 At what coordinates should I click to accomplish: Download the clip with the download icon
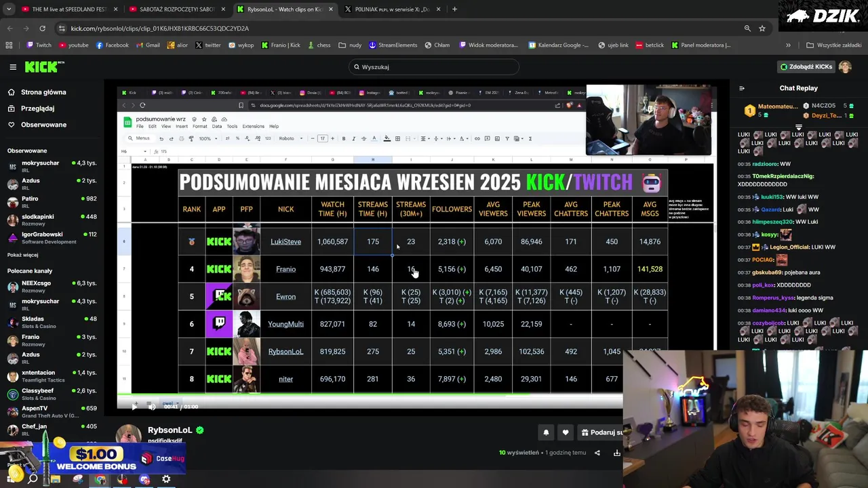point(616,453)
